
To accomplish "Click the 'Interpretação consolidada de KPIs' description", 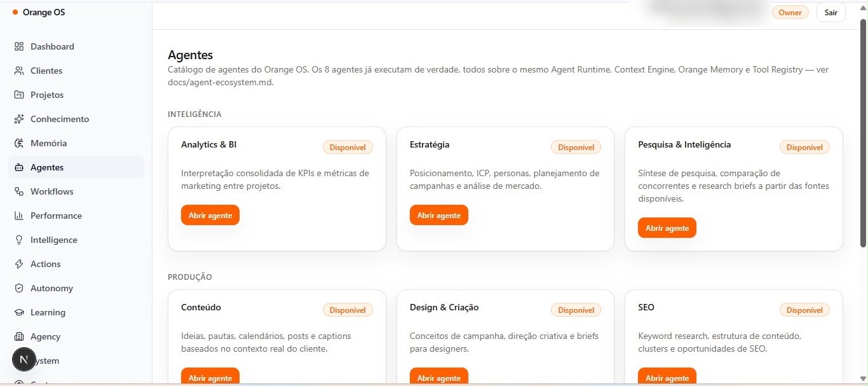I will (275, 179).
